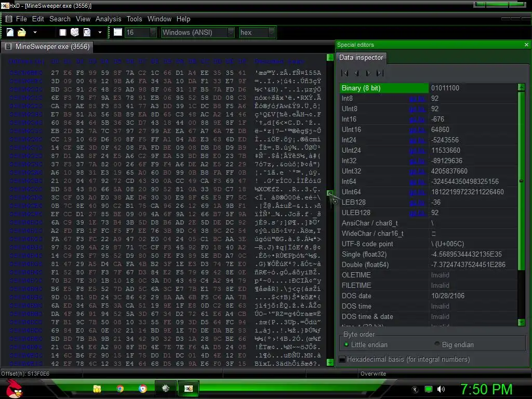The height and width of the screenshot is (399, 532).
Task: Click the network tray icon
Action: pyautogui.click(x=429, y=389)
